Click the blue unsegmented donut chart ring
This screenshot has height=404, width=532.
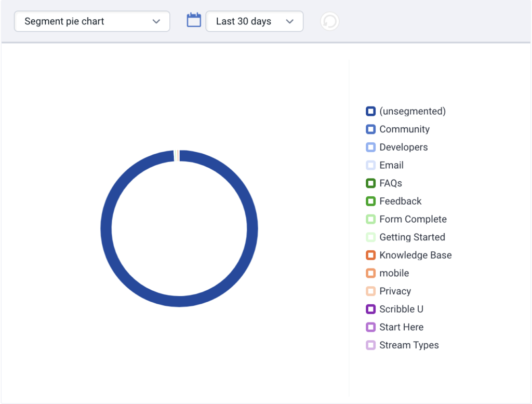tap(106, 228)
